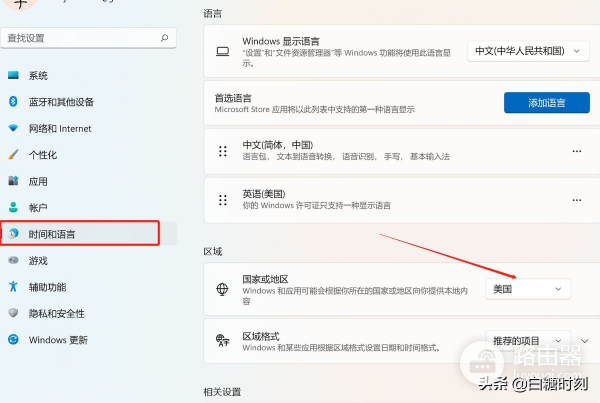
Task: Click the 添加语言 button
Action: (x=546, y=103)
